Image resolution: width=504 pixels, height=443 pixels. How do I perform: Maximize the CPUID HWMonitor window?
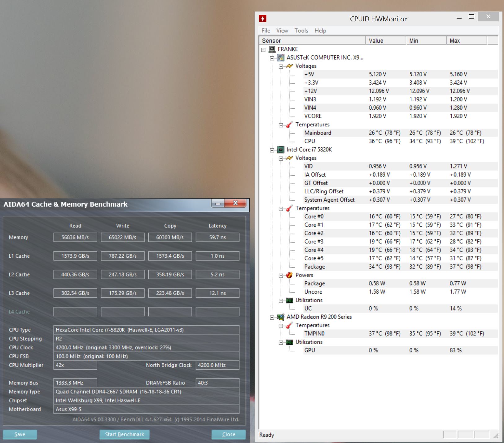point(471,17)
